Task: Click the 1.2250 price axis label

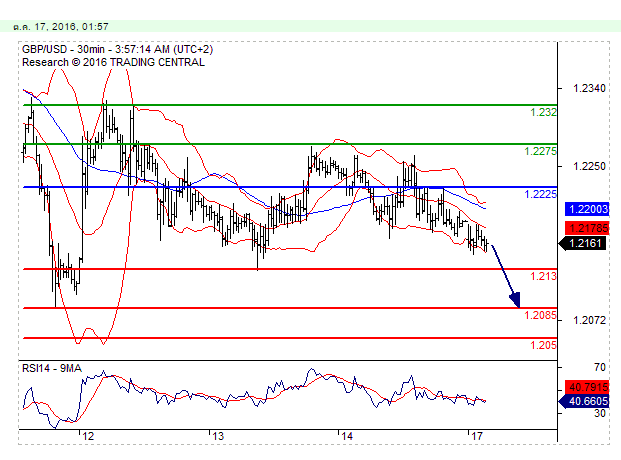Action: point(589,166)
